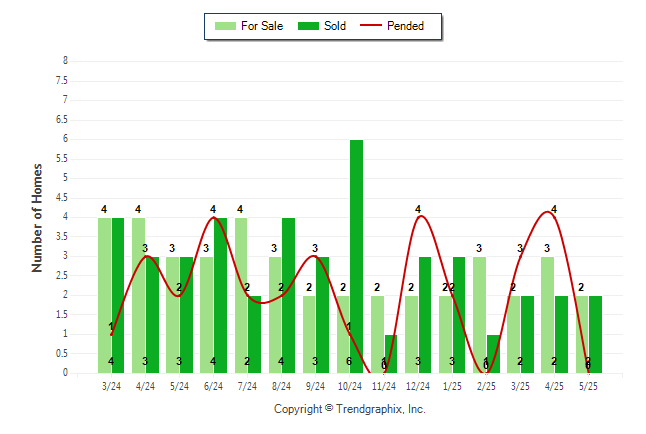Click the x-axis label '2/25'

coord(486,386)
